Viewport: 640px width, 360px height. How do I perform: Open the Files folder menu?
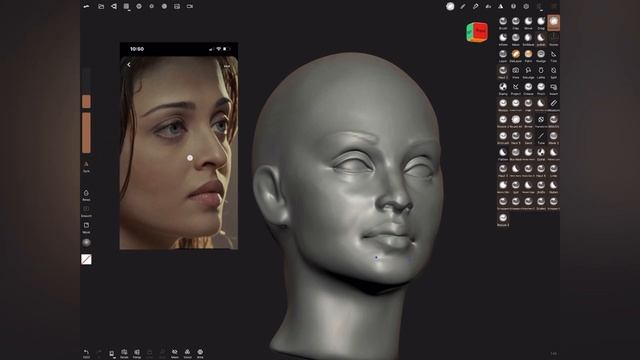[x=101, y=7]
